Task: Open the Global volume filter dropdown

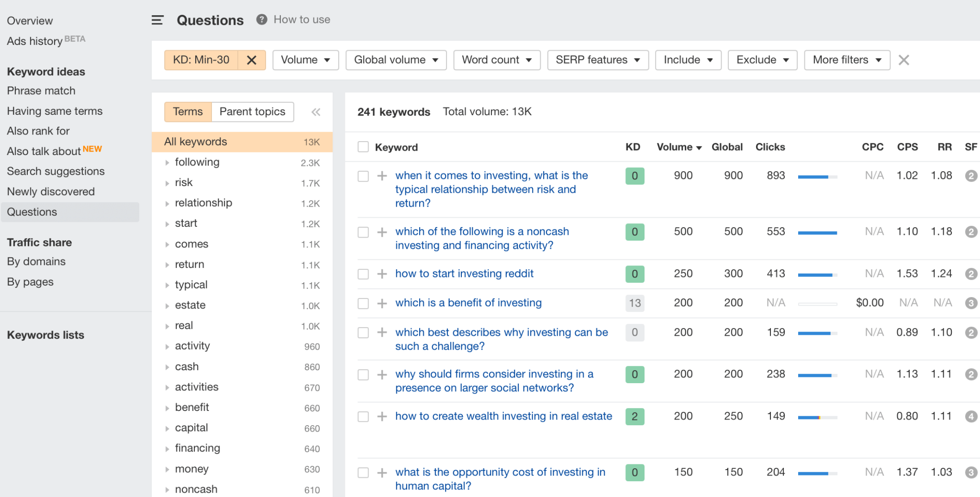Action: tap(396, 60)
